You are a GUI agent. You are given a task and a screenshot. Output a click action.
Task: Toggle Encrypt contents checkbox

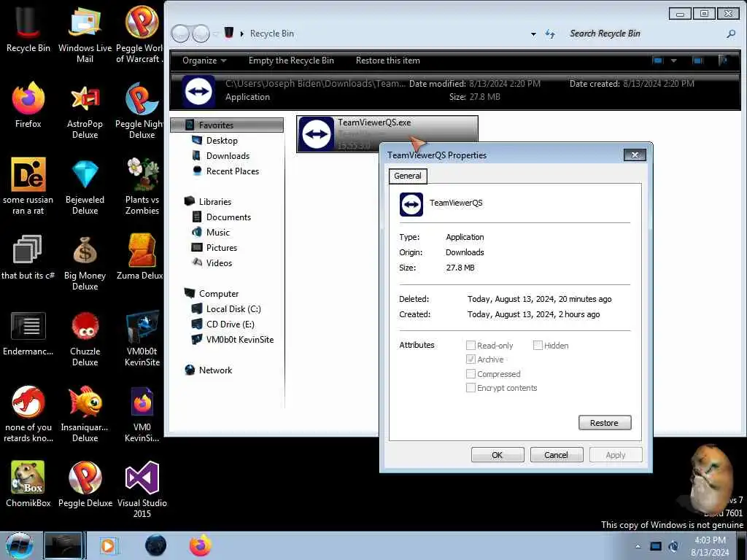pos(471,388)
